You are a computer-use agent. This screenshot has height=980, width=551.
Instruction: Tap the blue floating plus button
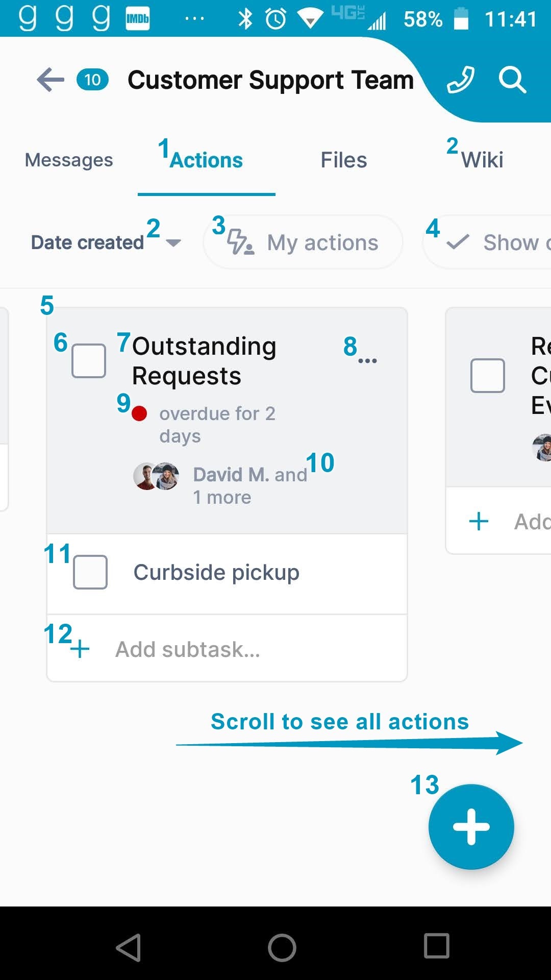(x=471, y=826)
